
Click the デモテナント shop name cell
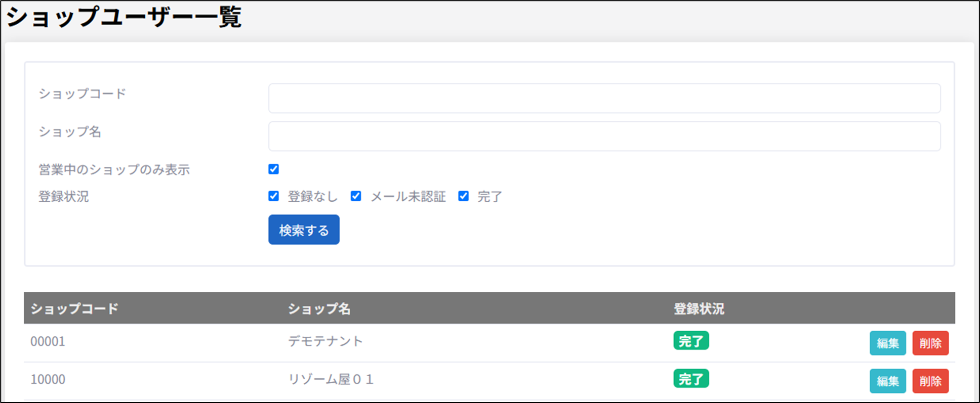[325, 342]
